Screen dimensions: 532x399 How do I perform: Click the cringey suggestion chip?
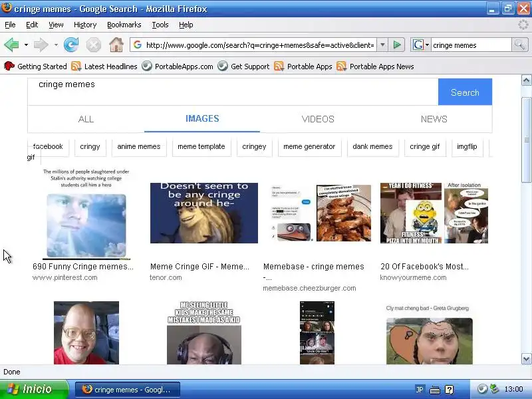coord(254,146)
